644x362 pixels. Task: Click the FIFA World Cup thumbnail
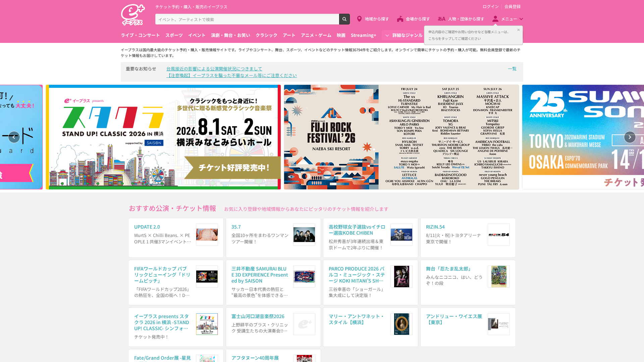[x=207, y=277]
